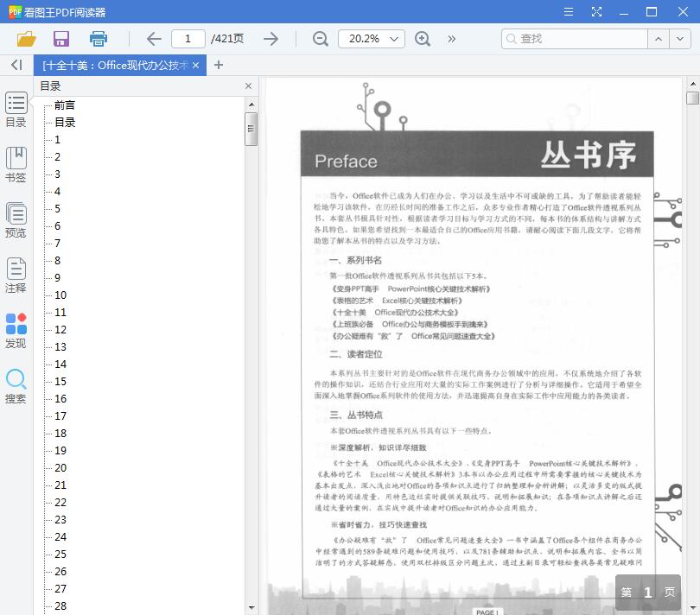The width and height of the screenshot is (700, 615).
Task: Jump to outline entry 7
Action: (57, 244)
